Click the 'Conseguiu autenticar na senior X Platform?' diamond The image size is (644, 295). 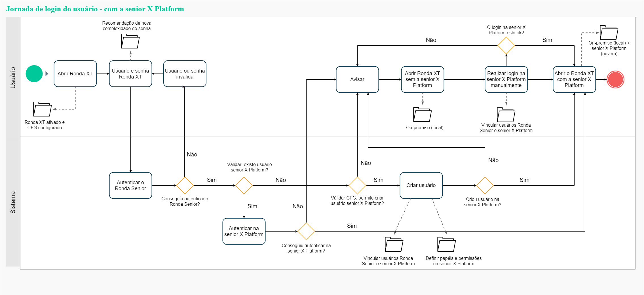pos(306,231)
